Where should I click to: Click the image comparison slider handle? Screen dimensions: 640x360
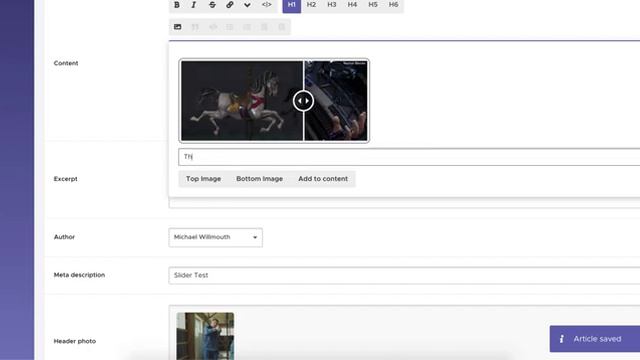point(303,101)
